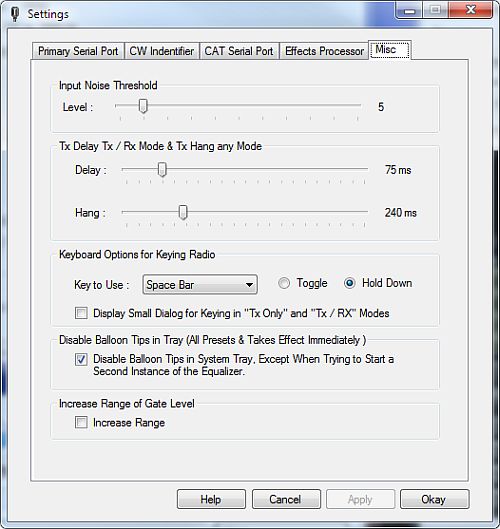Go to the CAT Serial Port tab
This screenshot has height=529, width=500.
coord(239,51)
